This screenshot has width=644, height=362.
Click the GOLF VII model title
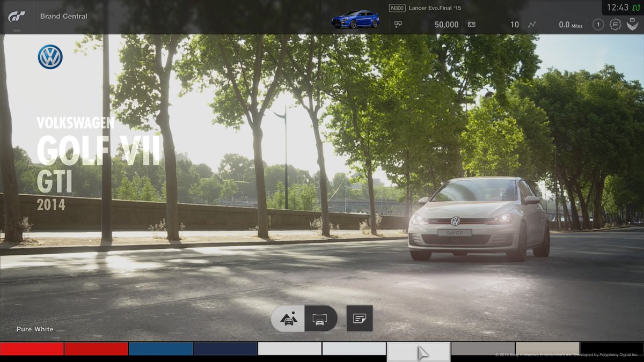click(x=98, y=150)
